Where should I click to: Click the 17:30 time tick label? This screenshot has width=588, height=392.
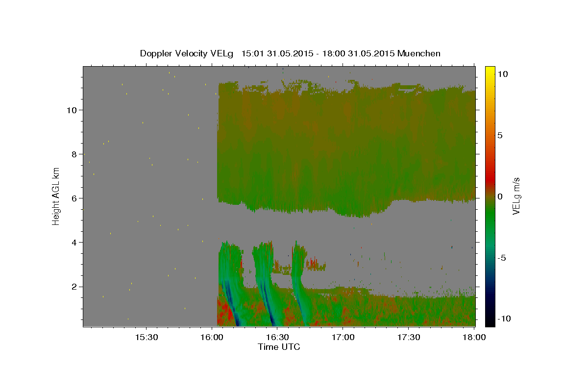pos(409,337)
